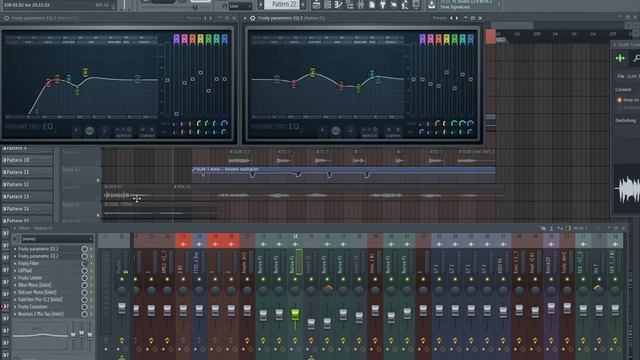Select Pattern 13 in the picker list
Viewport: 640px width, 360px height.
click(x=27, y=196)
